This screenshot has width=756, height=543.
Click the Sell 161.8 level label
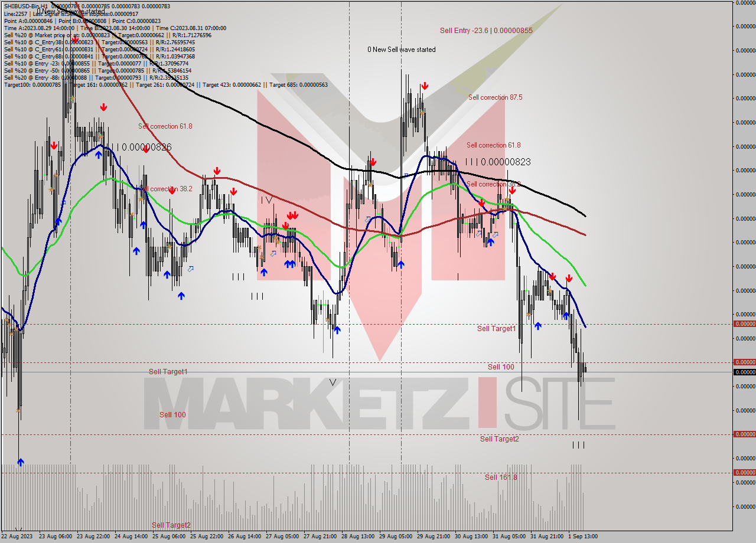point(501,477)
